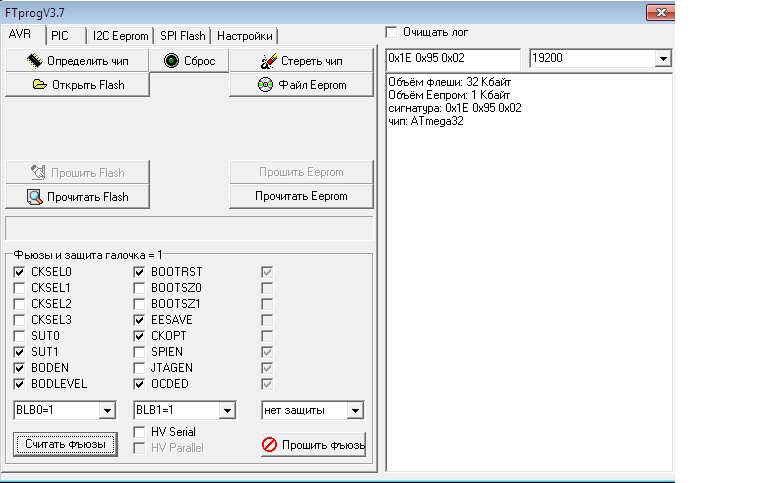Click the signature field showing 0x1E 0x95 0x02
The height and width of the screenshot is (483, 768).
coord(453,59)
